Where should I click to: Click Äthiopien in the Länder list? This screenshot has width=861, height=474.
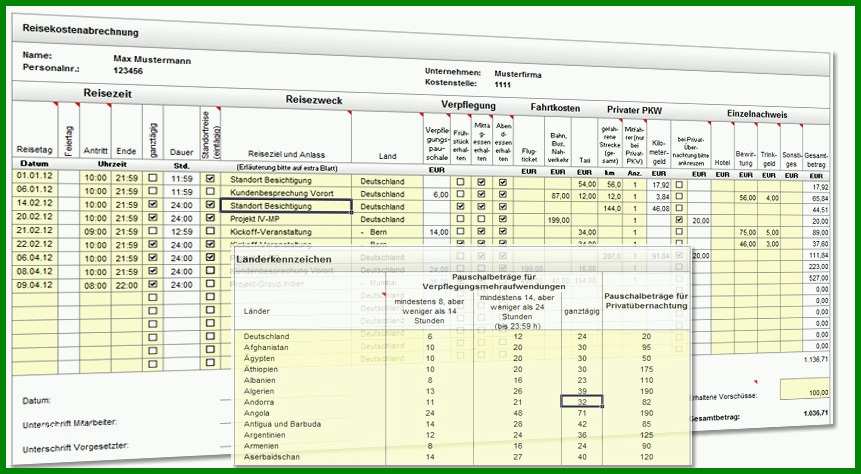[261, 369]
